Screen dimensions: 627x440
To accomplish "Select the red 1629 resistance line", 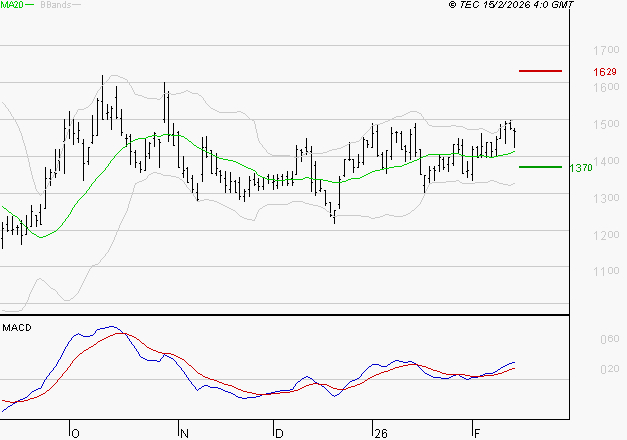I will (541, 71).
